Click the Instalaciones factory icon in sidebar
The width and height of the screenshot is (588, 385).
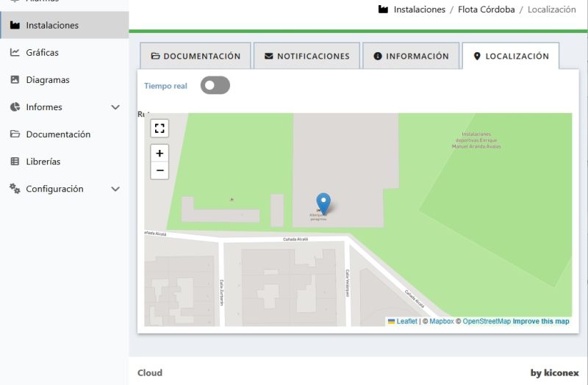pos(15,25)
